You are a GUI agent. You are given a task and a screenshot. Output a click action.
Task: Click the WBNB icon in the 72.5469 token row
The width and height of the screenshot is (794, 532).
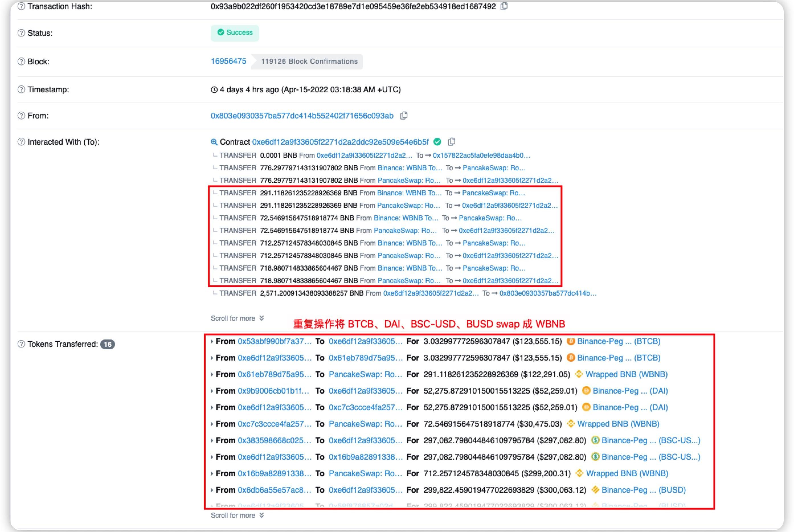pyautogui.click(x=571, y=424)
